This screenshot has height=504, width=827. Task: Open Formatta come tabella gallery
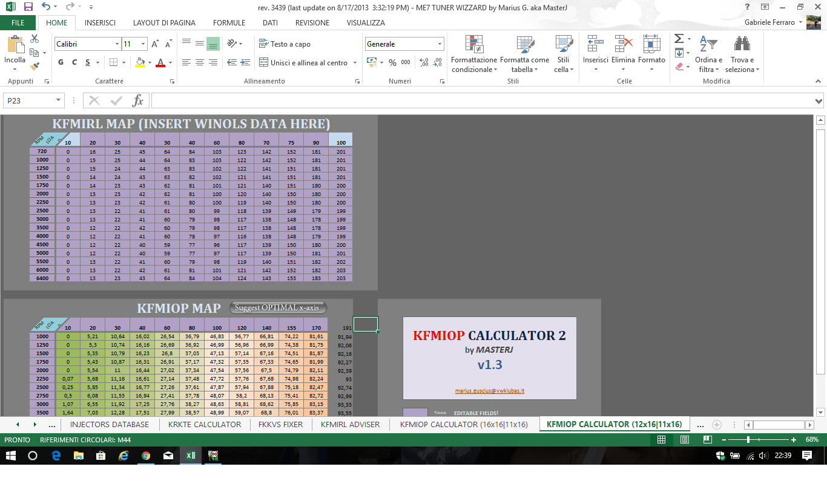click(524, 54)
